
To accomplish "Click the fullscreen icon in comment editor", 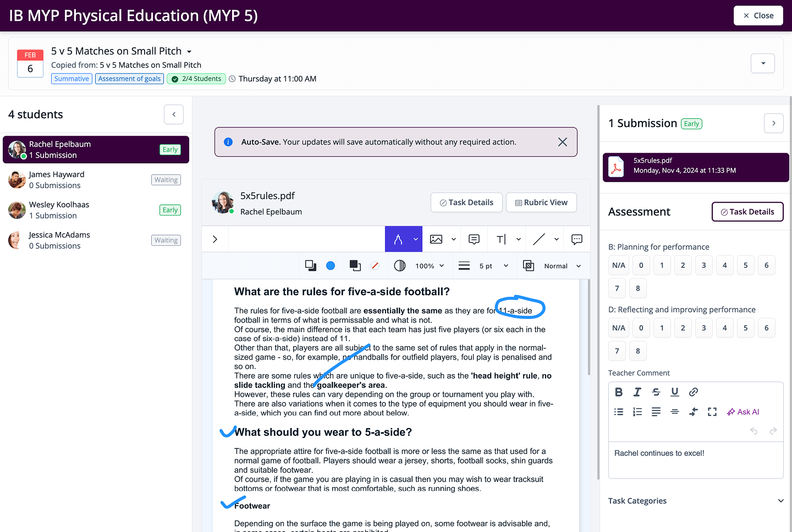I will coord(712,412).
